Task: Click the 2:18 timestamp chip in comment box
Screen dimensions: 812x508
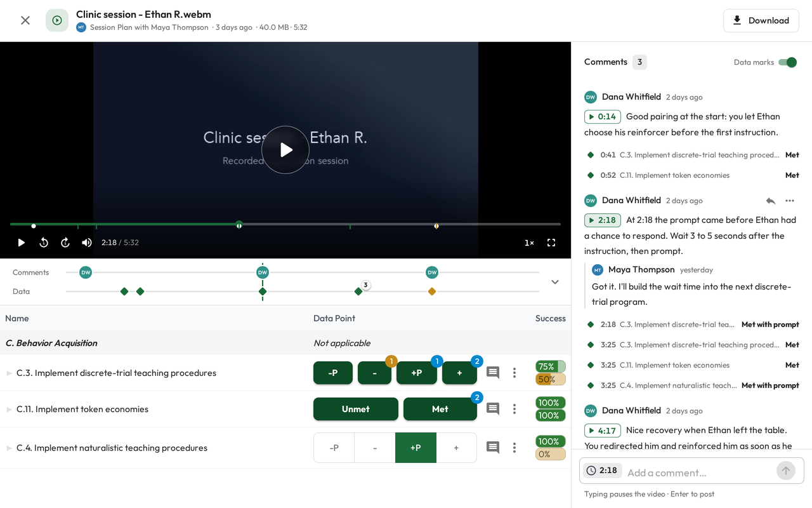Action: pyautogui.click(x=601, y=471)
